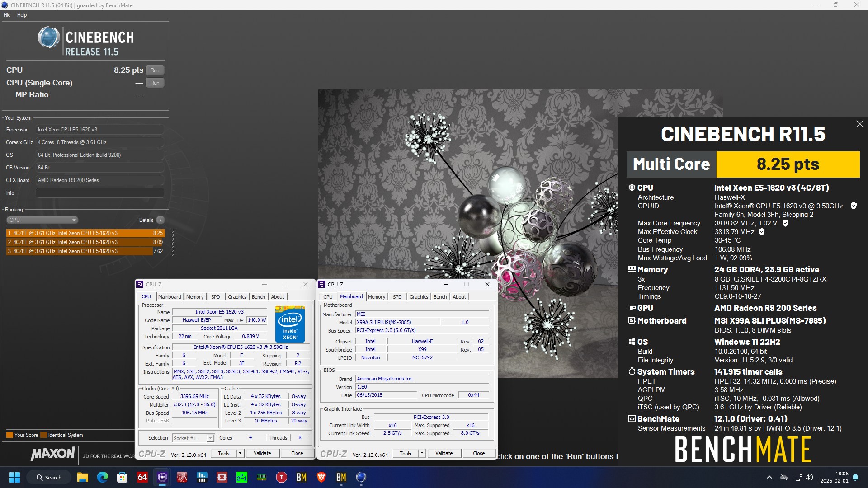Open the Help menu in Cinebench
The width and height of the screenshot is (868, 488).
click(22, 15)
